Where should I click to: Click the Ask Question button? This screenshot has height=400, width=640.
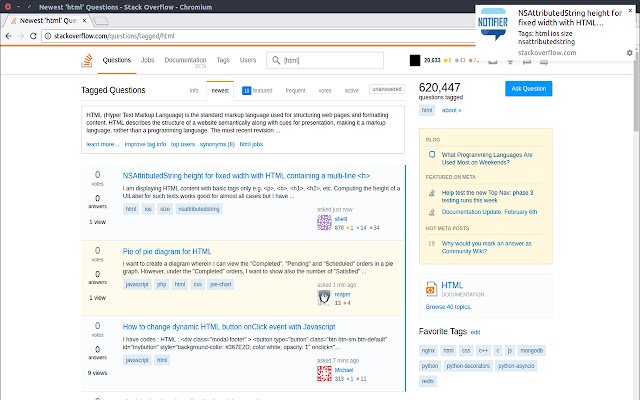(529, 89)
